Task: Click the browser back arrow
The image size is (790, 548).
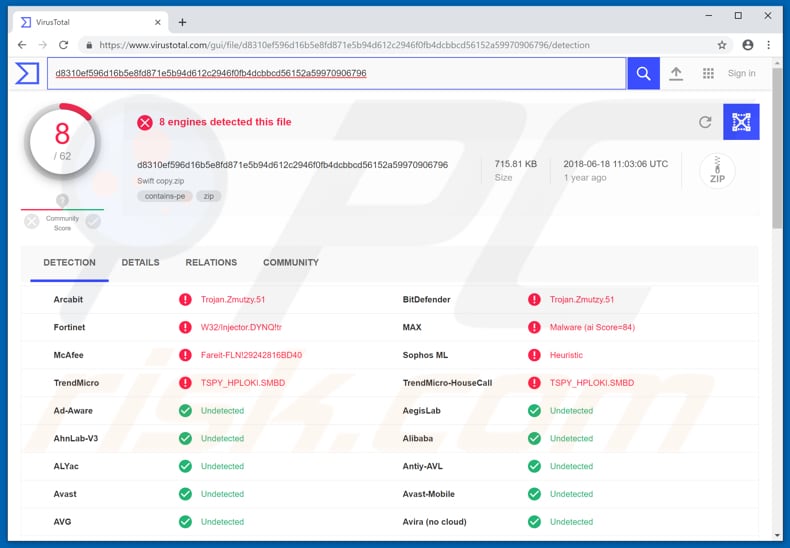Action: click(22, 45)
